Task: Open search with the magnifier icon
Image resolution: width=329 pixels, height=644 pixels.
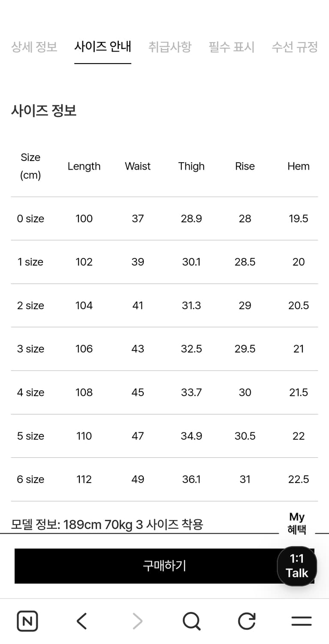Action: (191, 621)
